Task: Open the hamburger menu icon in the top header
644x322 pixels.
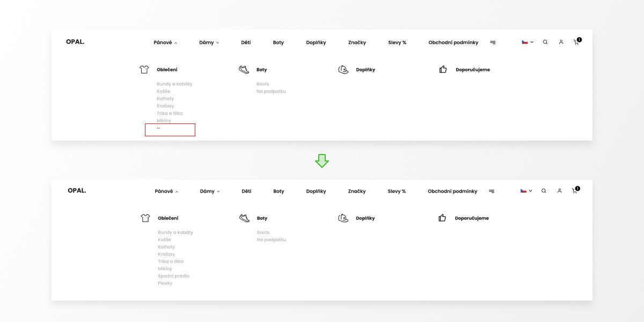Action: click(x=493, y=42)
